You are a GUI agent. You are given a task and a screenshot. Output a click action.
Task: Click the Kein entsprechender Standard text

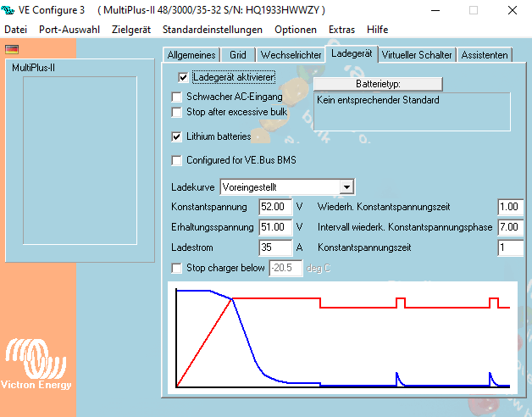click(378, 100)
